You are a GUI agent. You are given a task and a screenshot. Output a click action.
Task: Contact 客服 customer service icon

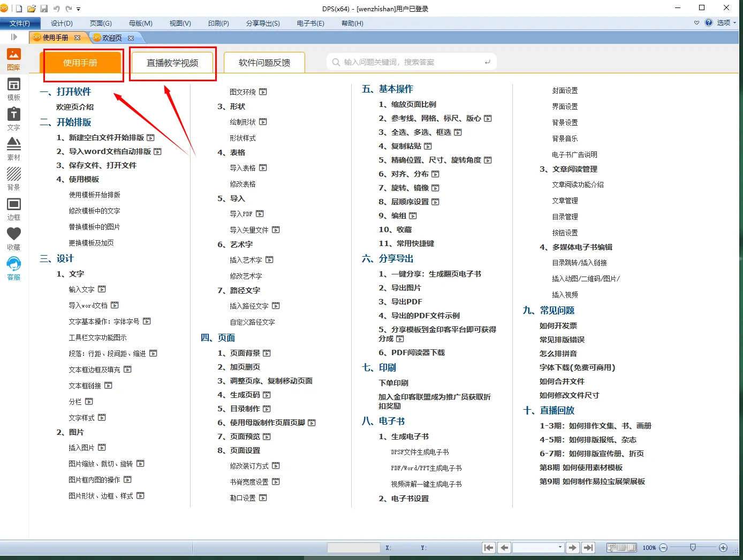click(x=13, y=269)
